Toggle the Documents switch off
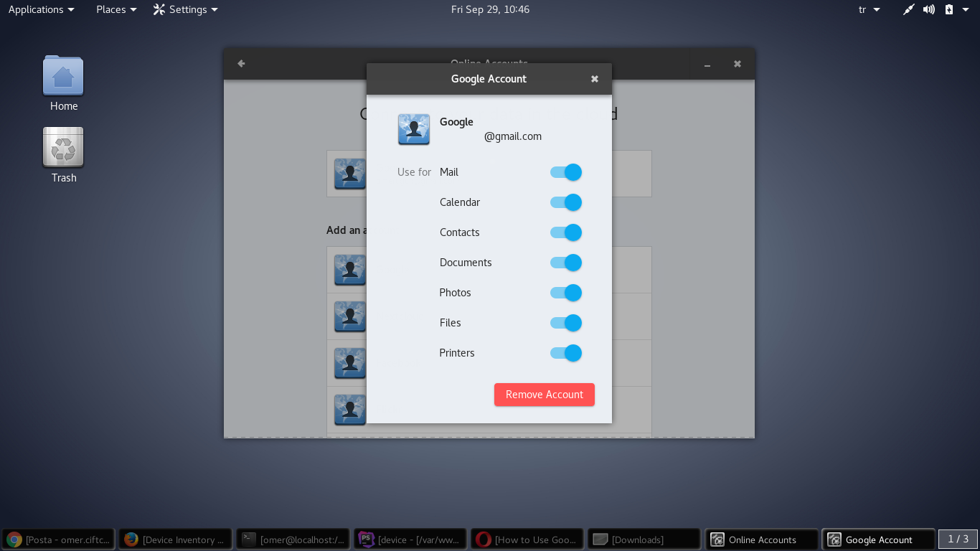The width and height of the screenshot is (980, 551). tap(565, 263)
